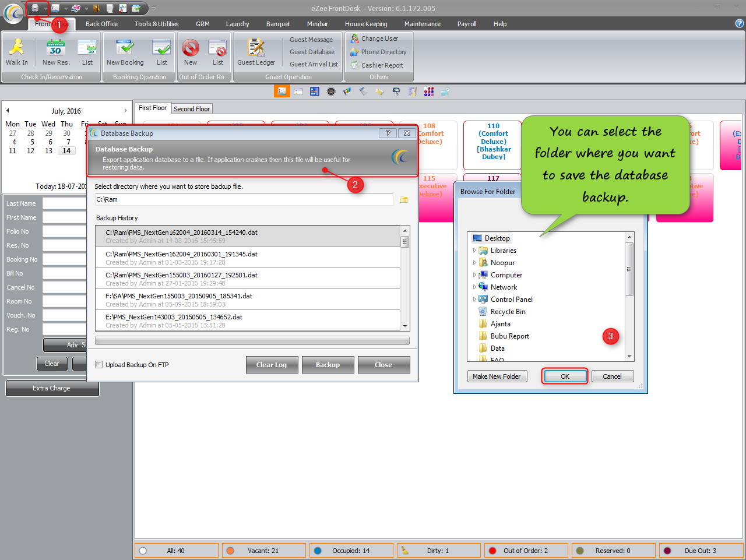Select the All: 40 status filter radio
Screen dimensions: 746x560
pos(143,551)
